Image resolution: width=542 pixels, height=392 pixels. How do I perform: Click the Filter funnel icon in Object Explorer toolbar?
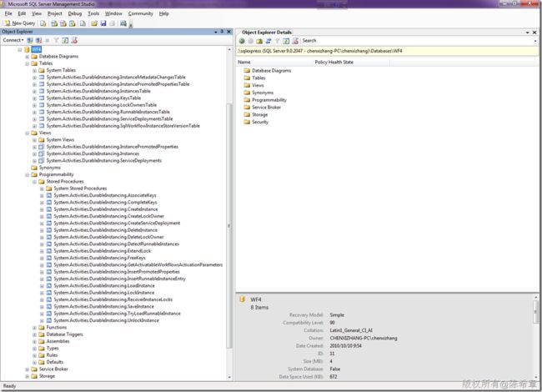coord(56,40)
